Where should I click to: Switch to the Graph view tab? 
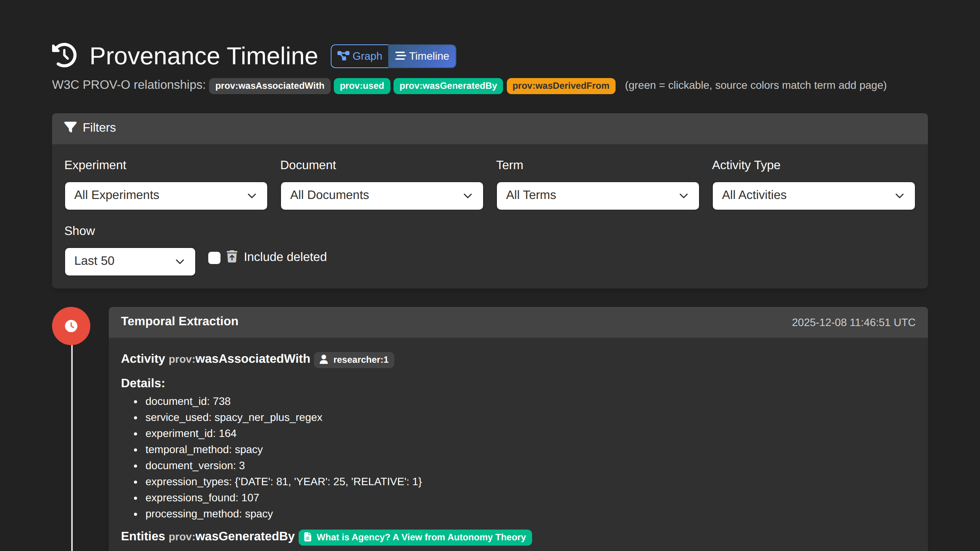coord(359,56)
